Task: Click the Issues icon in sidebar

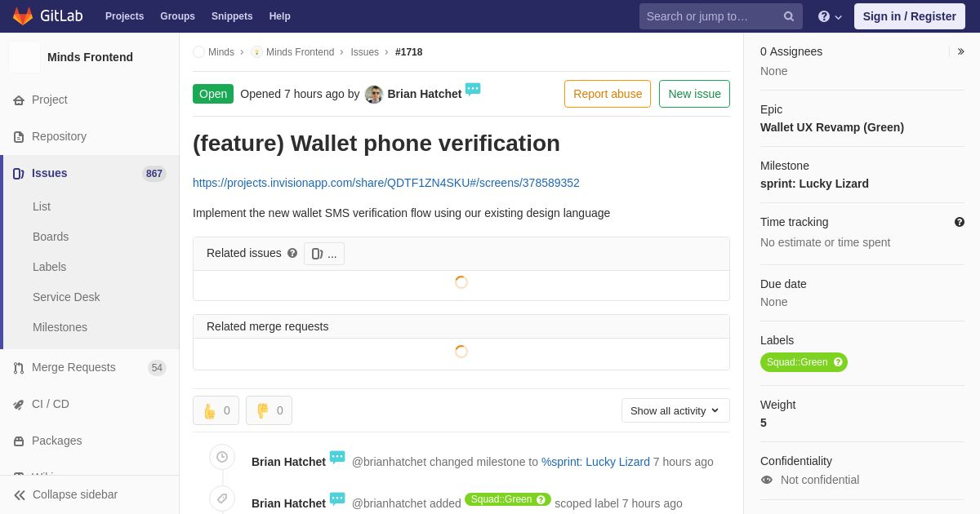Action: click(x=19, y=173)
